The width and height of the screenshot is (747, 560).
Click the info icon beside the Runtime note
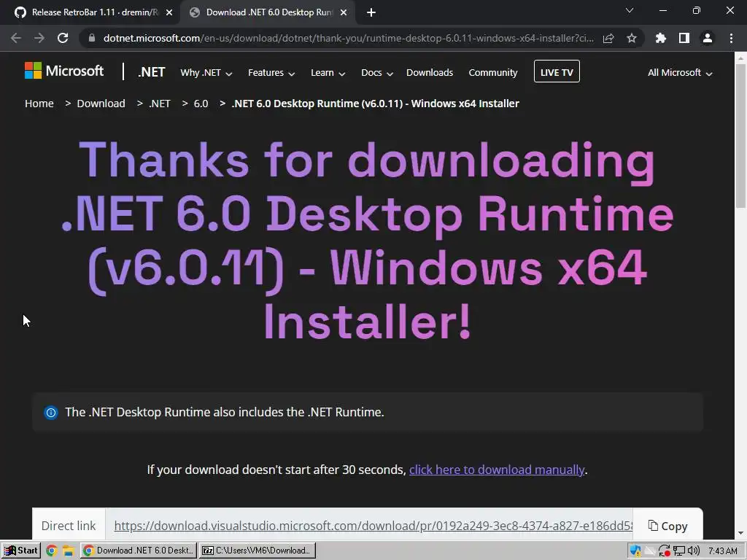(50, 413)
